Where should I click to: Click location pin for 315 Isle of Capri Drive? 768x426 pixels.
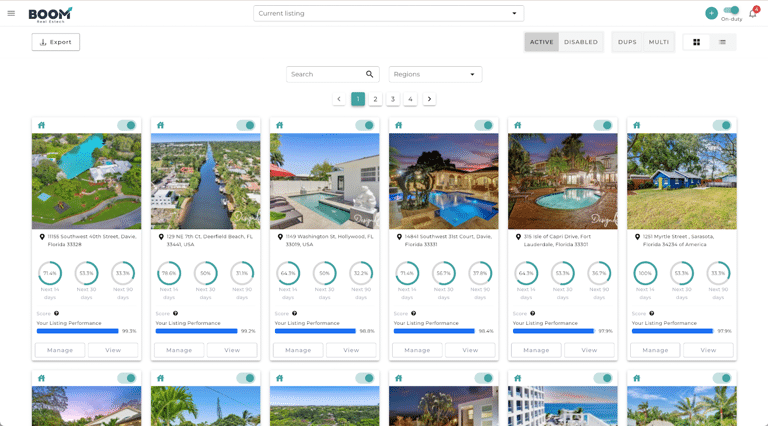(518, 237)
